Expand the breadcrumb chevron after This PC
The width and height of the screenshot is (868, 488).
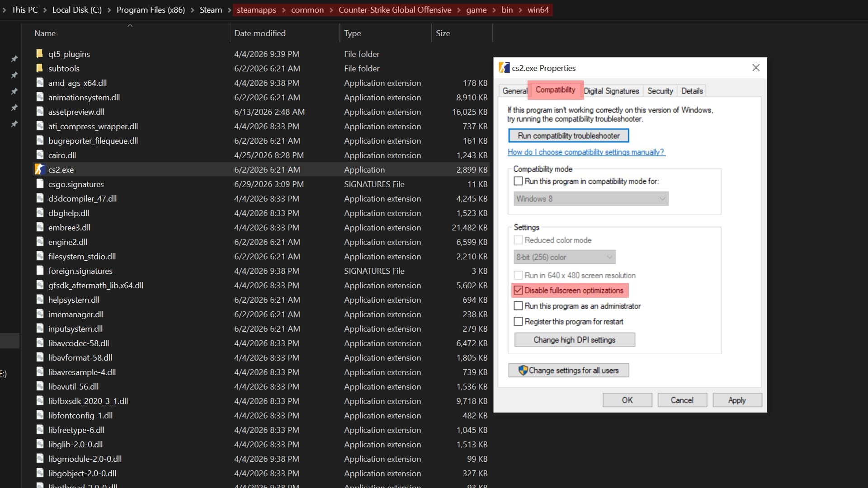[45, 10]
